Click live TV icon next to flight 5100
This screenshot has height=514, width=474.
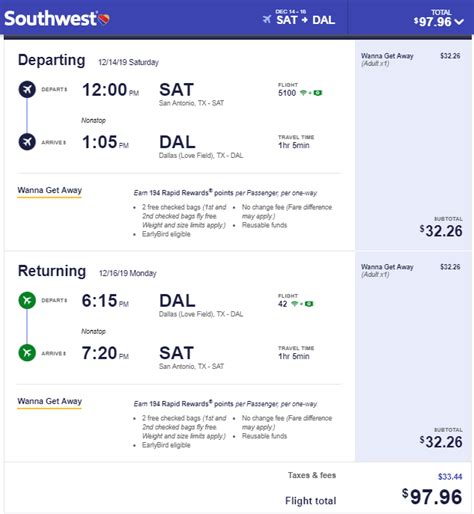coord(318,93)
